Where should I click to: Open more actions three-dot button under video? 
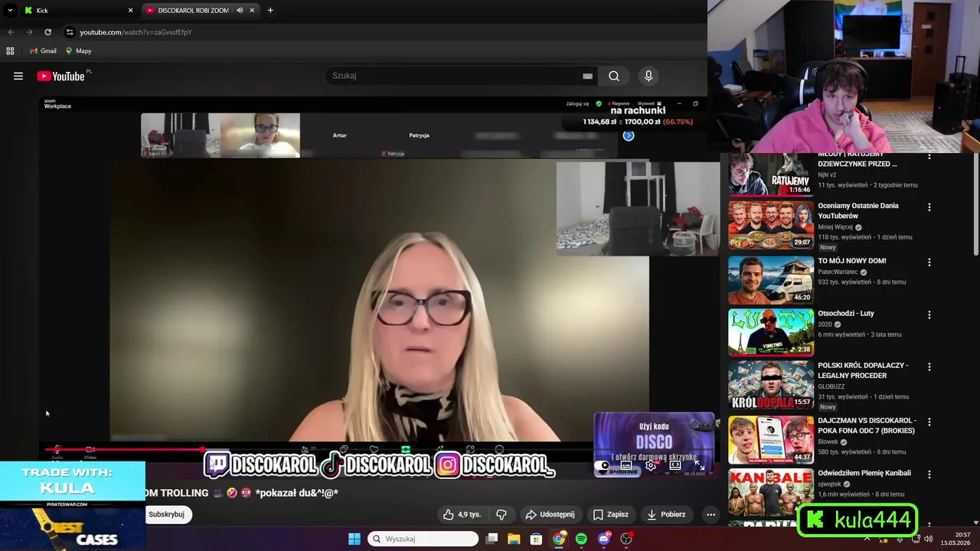(x=710, y=514)
